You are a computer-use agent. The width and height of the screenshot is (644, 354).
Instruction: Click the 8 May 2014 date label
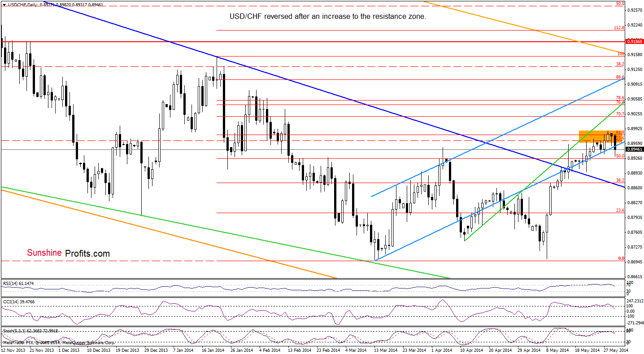click(557, 350)
